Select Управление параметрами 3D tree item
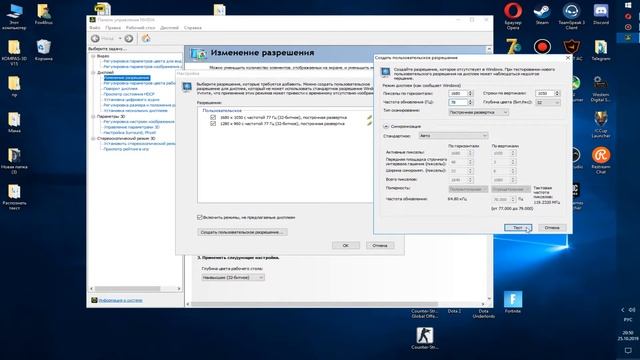The width and height of the screenshot is (640, 360). [131, 127]
